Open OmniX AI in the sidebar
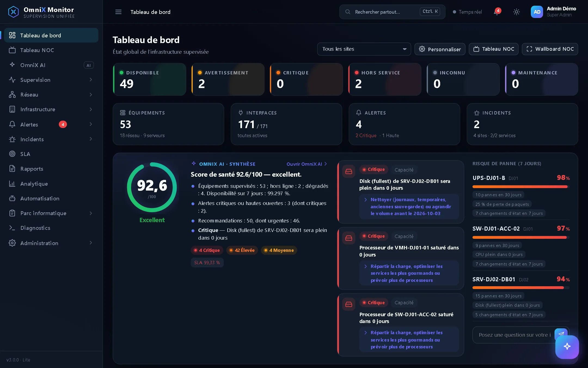This screenshot has height=368, width=588. click(51, 65)
